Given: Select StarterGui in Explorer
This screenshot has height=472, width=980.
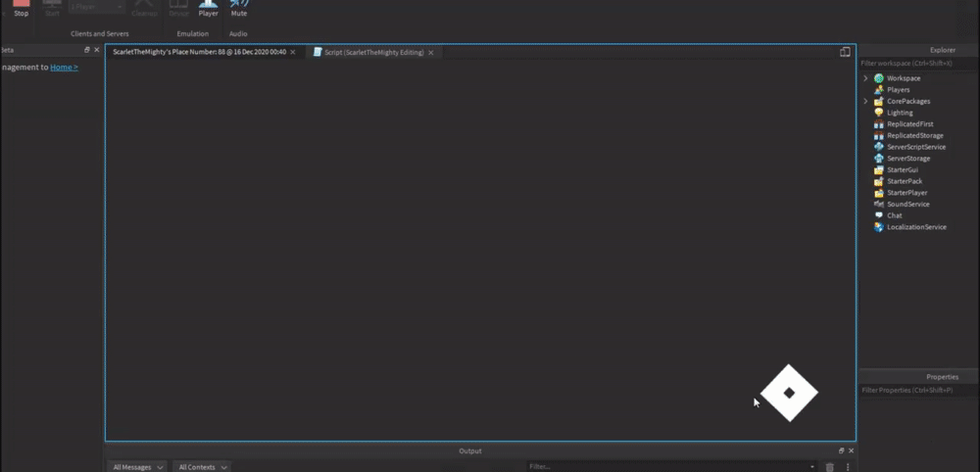Looking at the screenshot, I should tap(902, 169).
